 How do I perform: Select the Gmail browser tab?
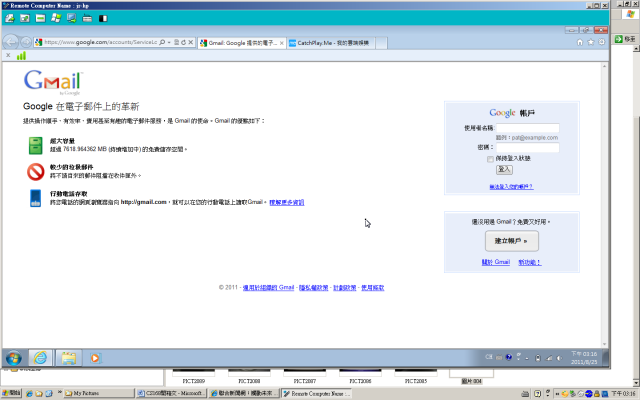click(242, 43)
